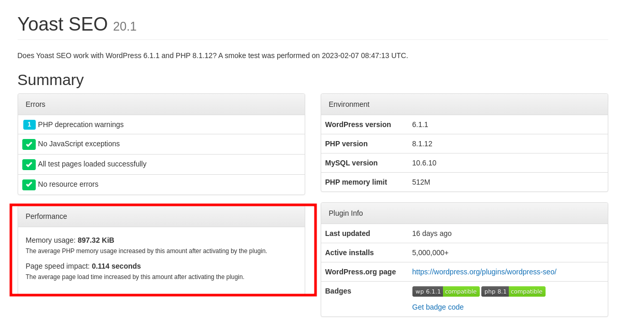Open the WordPress.org wordpress-seo plugin link
This screenshot has width=644, height=320.
click(484, 272)
